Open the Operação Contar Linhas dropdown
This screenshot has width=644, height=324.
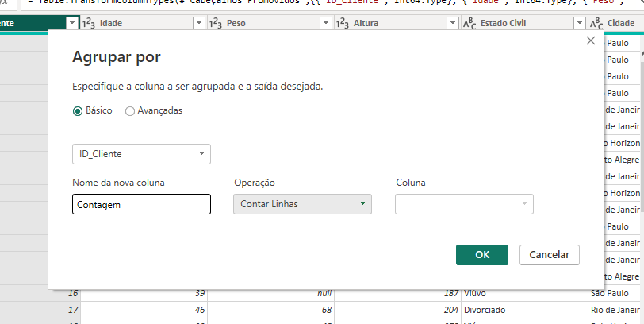pyautogui.click(x=302, y=204)
